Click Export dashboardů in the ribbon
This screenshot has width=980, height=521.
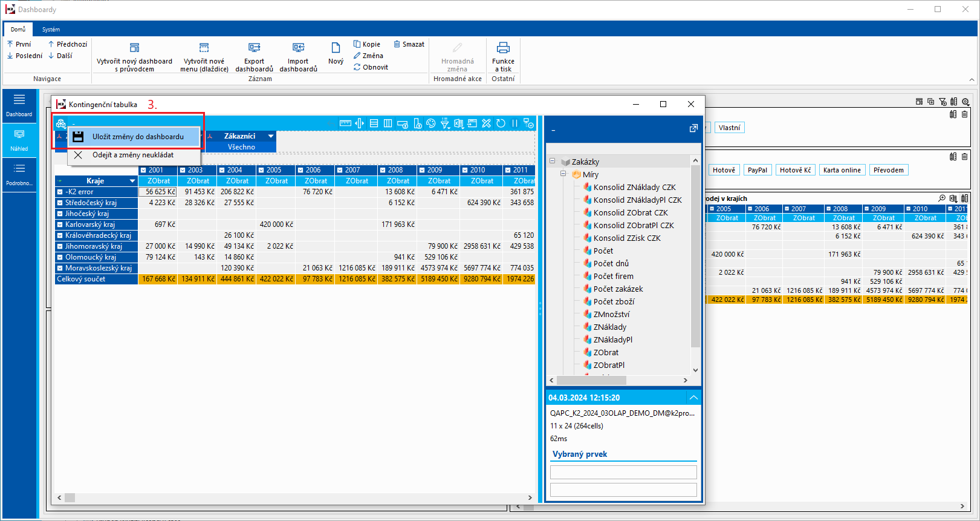254,57
